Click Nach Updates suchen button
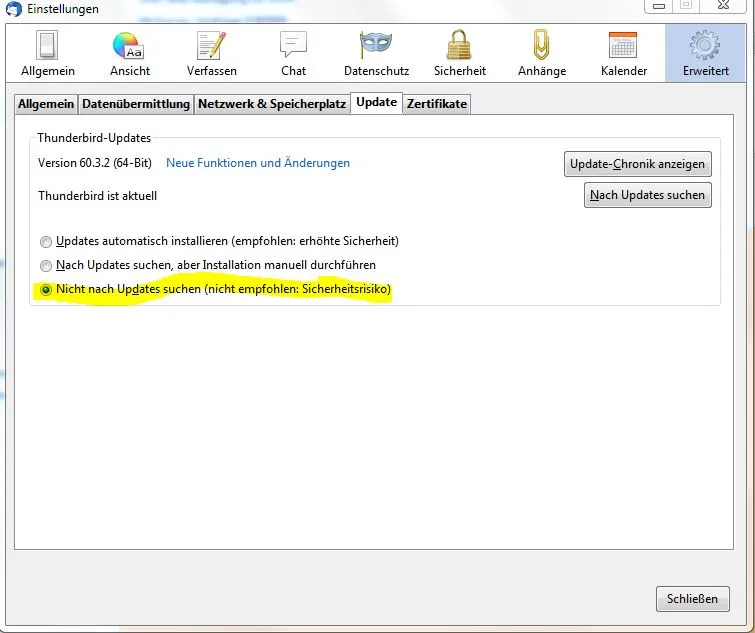 [x=647, y=195]
